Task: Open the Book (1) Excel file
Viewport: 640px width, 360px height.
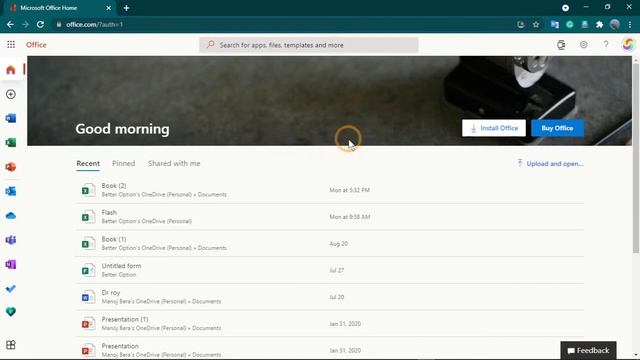Action: coord(330,244)
